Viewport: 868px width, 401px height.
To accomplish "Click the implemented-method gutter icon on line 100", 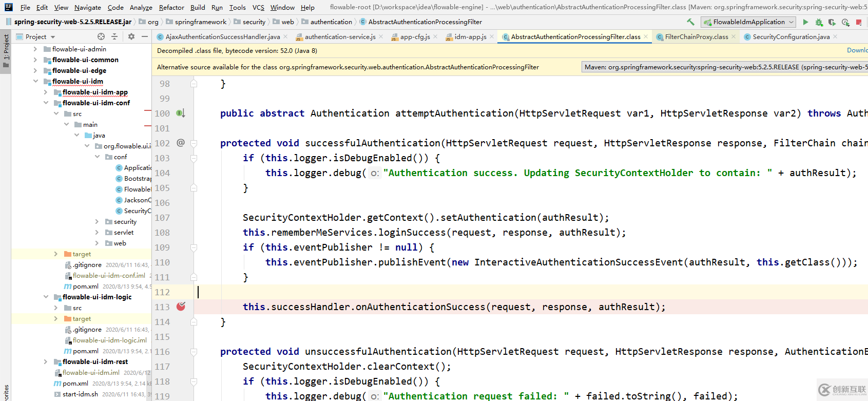I will point(181,113).
